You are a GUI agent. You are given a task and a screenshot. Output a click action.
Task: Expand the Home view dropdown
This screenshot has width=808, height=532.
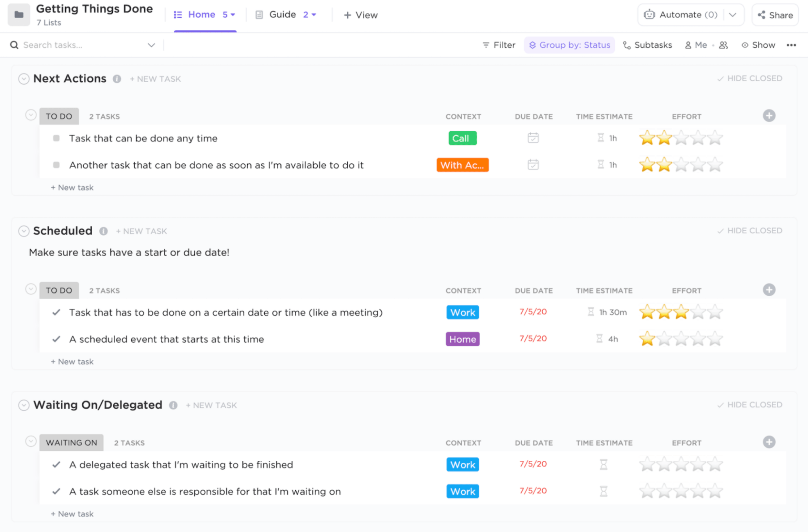[233, 14]
